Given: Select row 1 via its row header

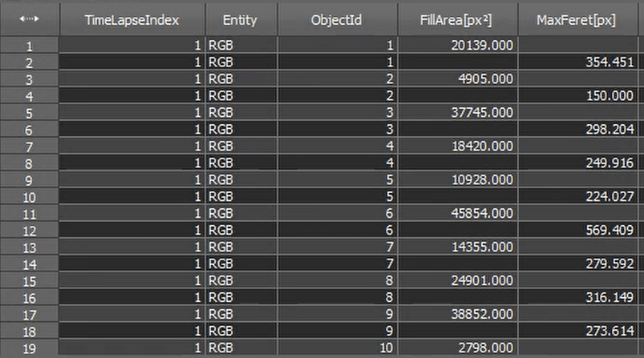Looking at the screenshot, I should [x=29, y=46].
